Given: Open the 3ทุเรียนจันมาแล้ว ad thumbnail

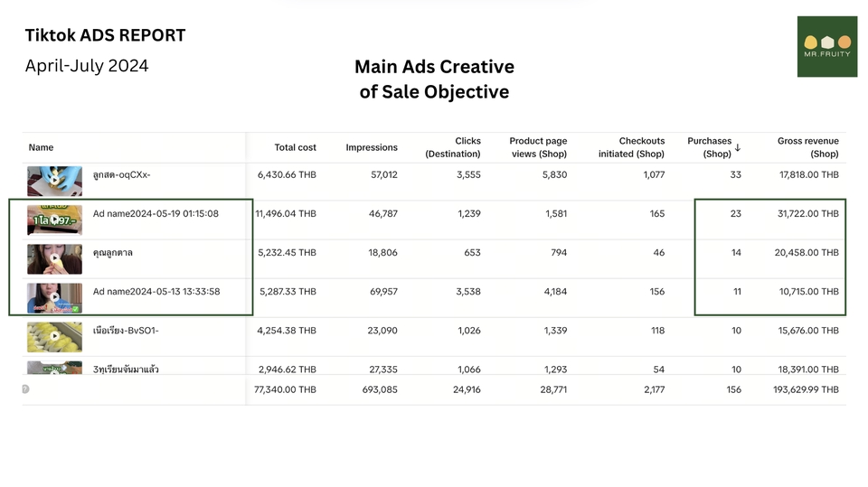Looking at the screenshot, I should click(54, 368).
